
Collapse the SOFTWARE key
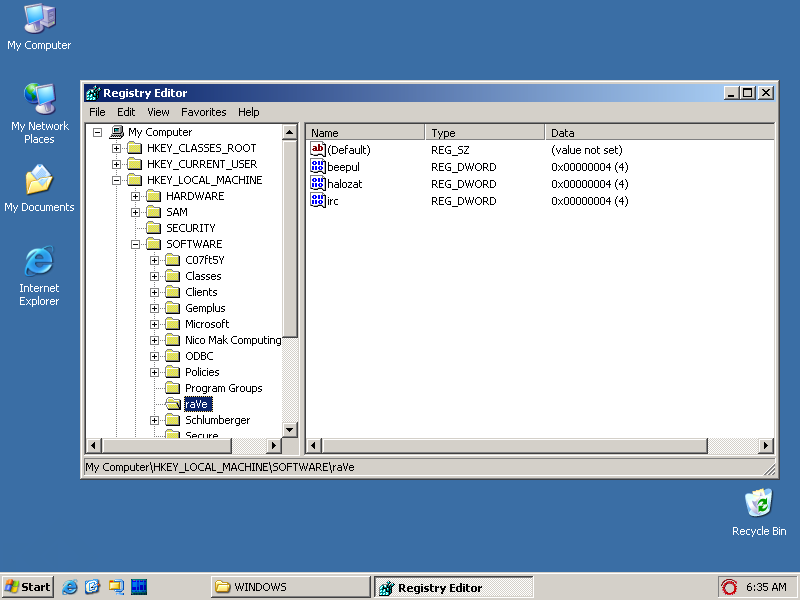135,244
